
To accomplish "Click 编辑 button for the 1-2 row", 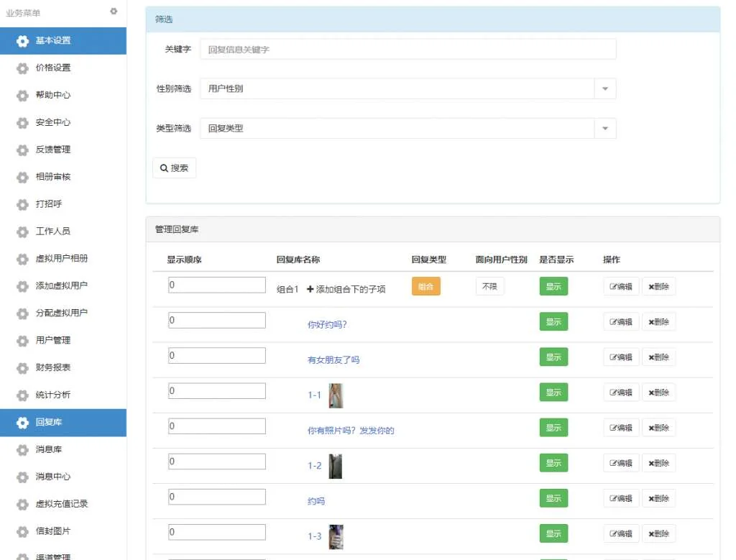I will pos(621,463).
